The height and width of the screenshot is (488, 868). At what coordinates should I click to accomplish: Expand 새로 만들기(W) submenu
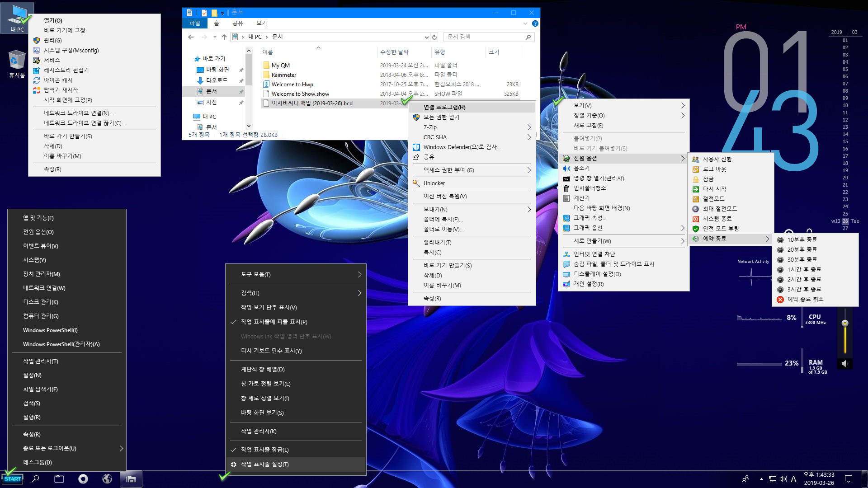pyautogui.click(x=623, y=241)
